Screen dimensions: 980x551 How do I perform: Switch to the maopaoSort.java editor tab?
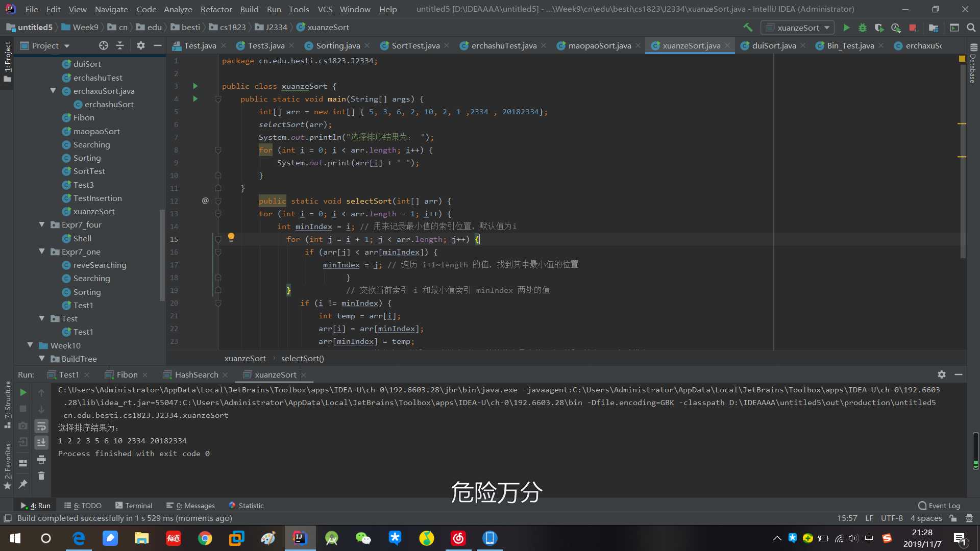600,45
